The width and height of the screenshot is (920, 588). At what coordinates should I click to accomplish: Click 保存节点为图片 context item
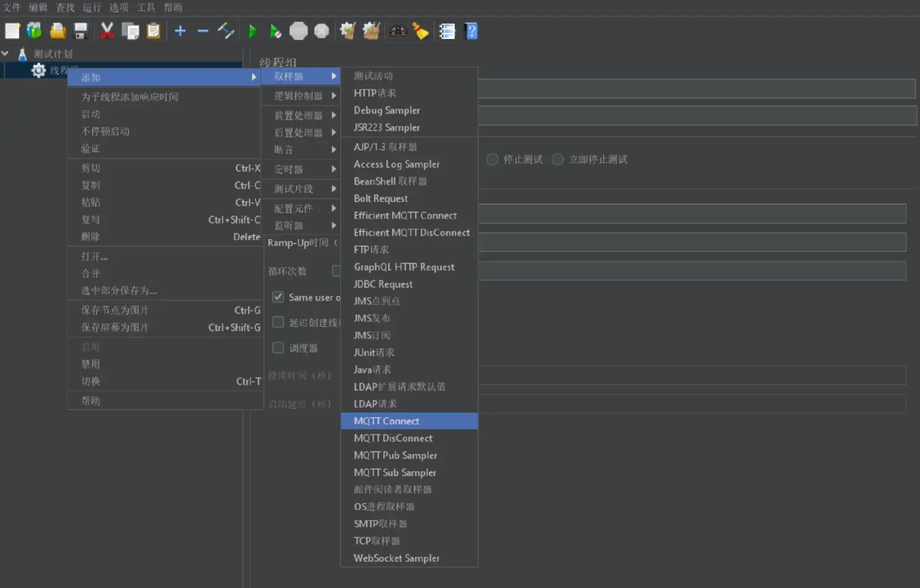click(x=165, y=310)
